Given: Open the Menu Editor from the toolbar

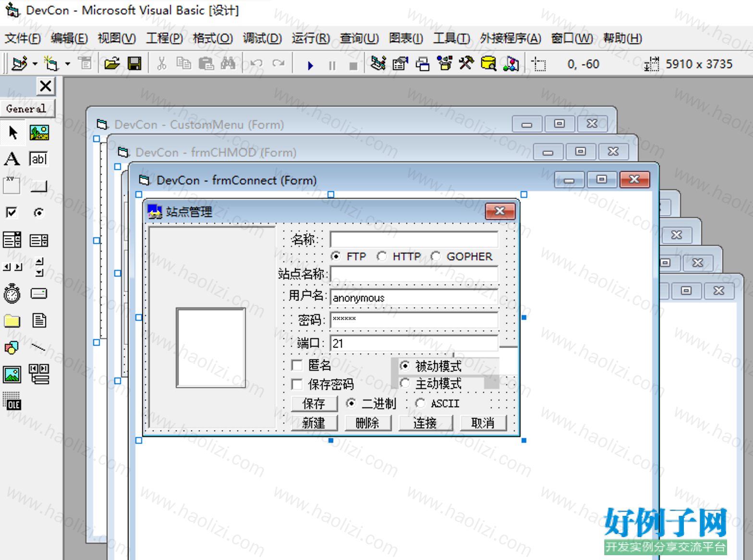Looking at the screenshot, I should 85,63.
